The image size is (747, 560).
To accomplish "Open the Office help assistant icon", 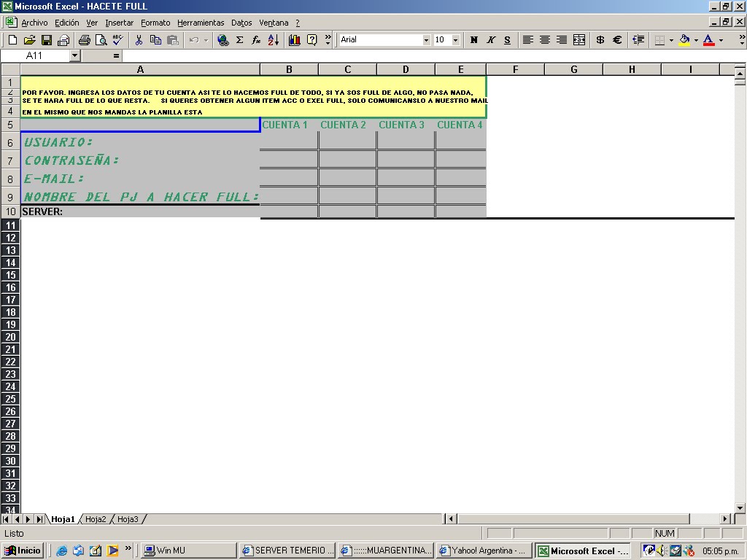I will click(311, 40).
